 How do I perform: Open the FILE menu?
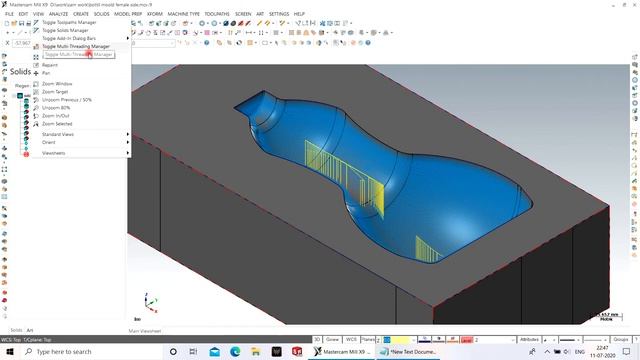click(9, 14)
